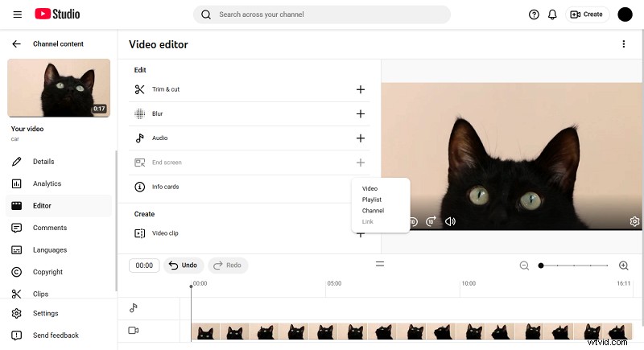The image size is (644, 350).
Task: Click the Send feedback exclamation icon
Action: point(16,336)
